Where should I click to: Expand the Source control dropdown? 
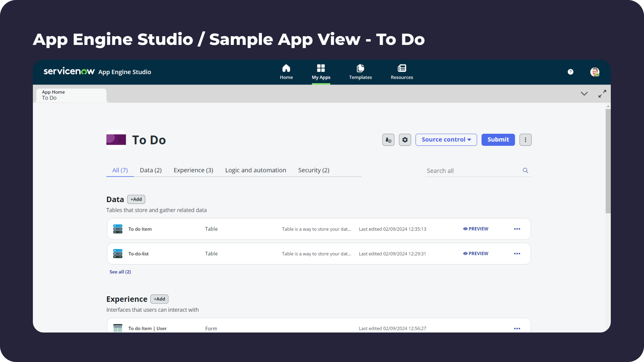tap(446, 140)
